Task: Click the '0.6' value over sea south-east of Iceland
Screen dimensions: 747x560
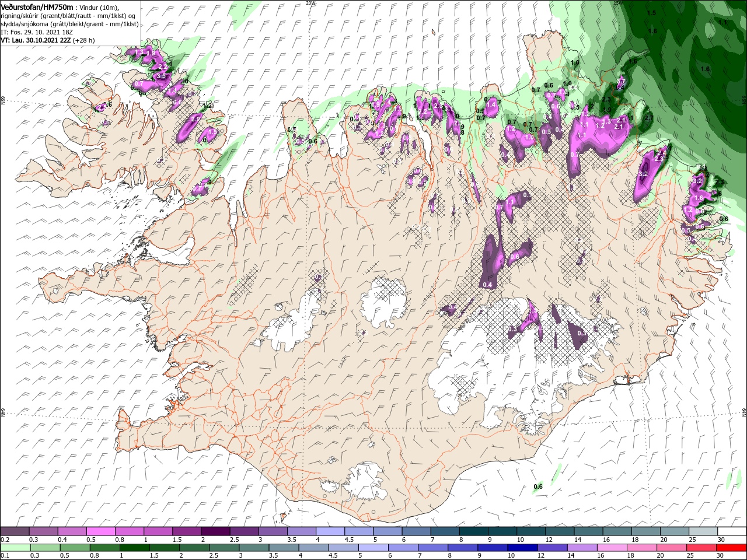Action: tap(538, 487)
